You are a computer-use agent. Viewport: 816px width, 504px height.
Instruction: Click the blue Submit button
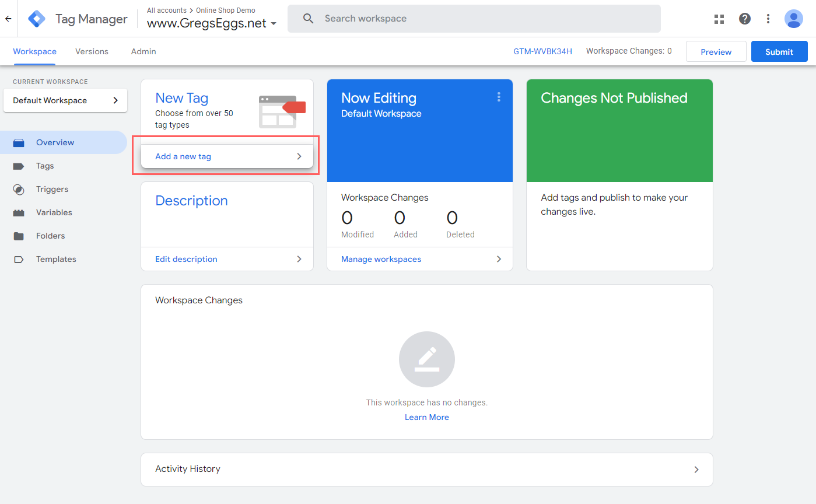click(x=779, y=51)
